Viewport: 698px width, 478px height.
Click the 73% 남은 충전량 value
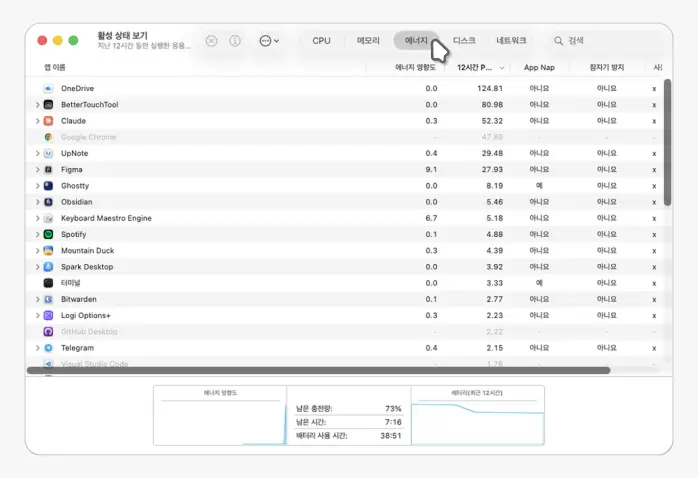click(x=393, y=409)
